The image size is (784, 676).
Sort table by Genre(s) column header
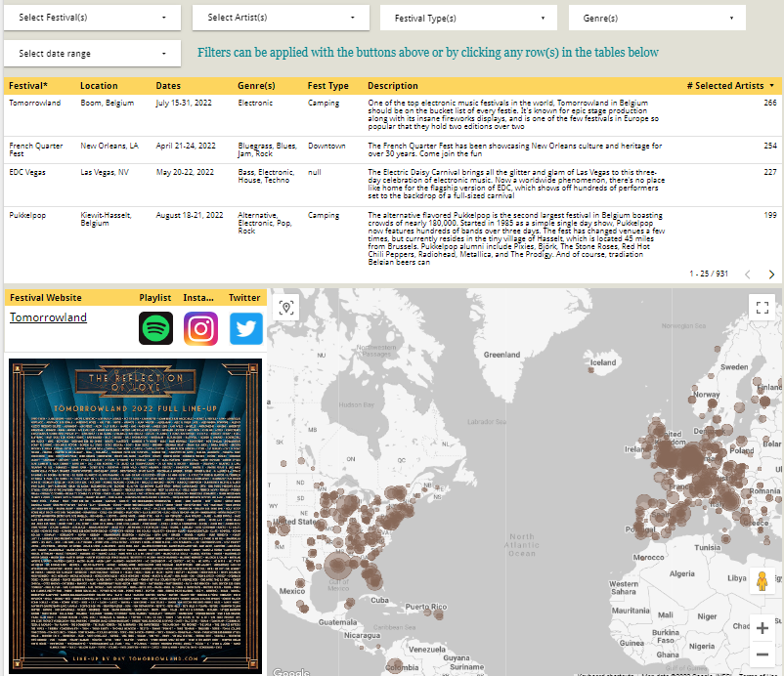click(256, 86)
